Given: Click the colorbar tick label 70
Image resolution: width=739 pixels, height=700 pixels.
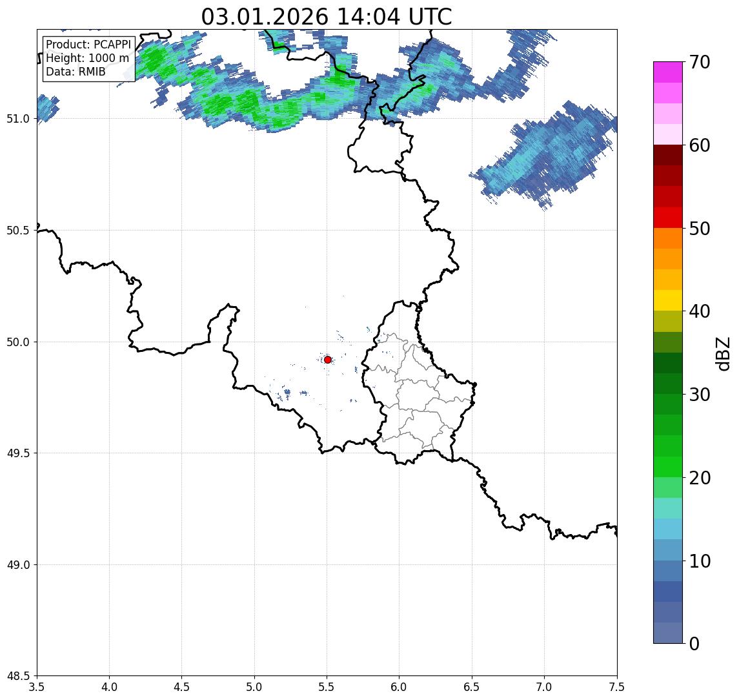Looking at the screenshot, I should coord(700,62).
